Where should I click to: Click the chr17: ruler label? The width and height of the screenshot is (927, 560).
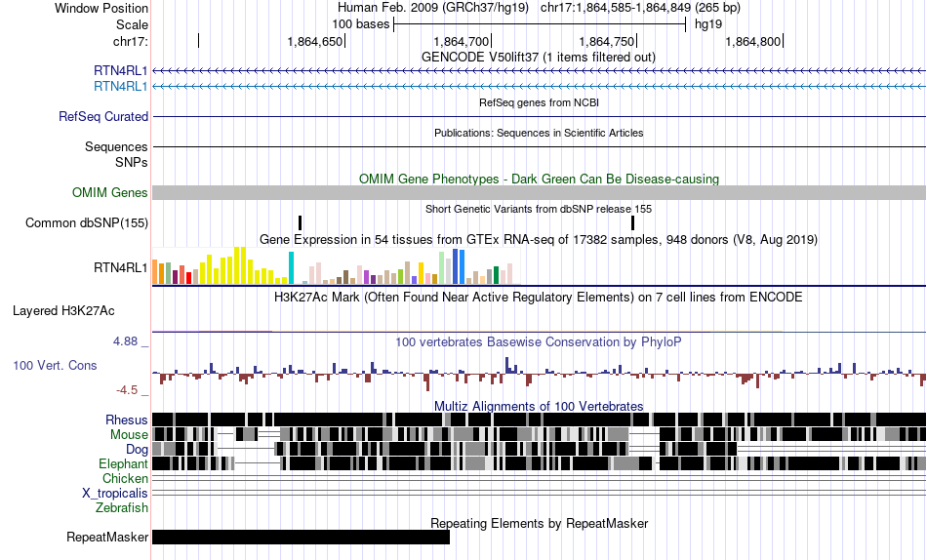tap(131, 41)
